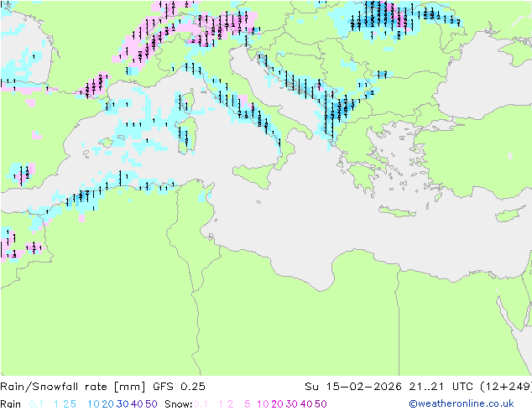
Task: Click the "Snow:" legend label
Action: pos(179,404)
